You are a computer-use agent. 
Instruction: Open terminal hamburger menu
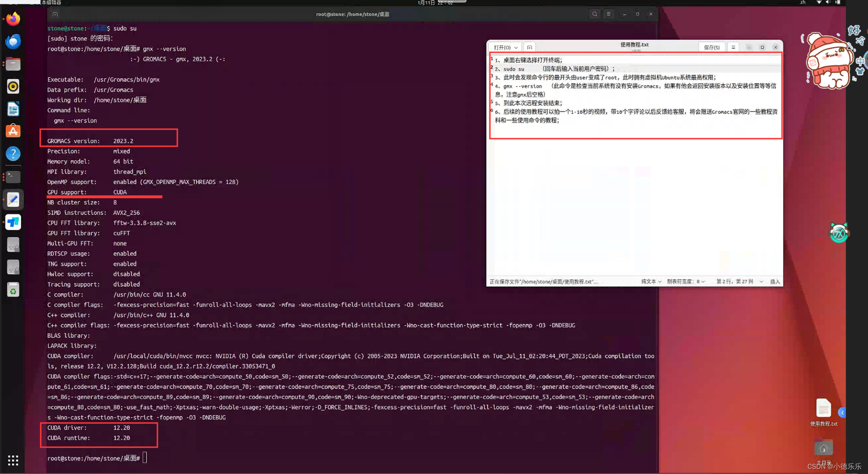(x=609, y=14)
